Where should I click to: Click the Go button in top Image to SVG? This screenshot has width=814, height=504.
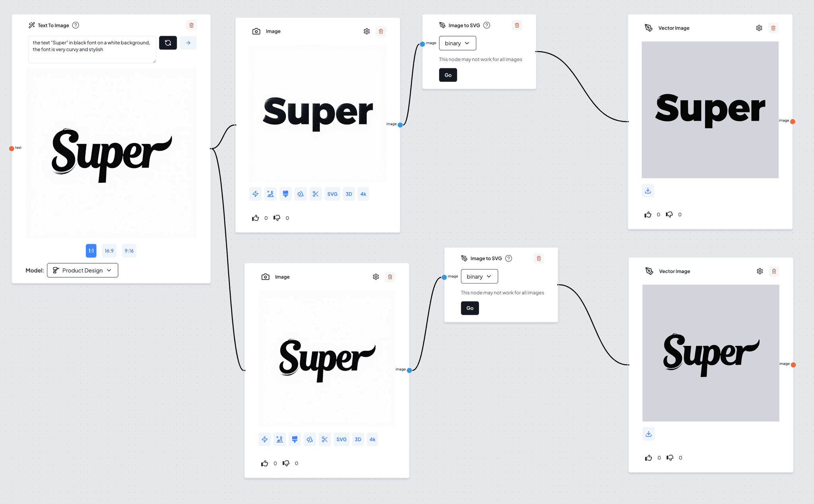(x=448, y=75)
